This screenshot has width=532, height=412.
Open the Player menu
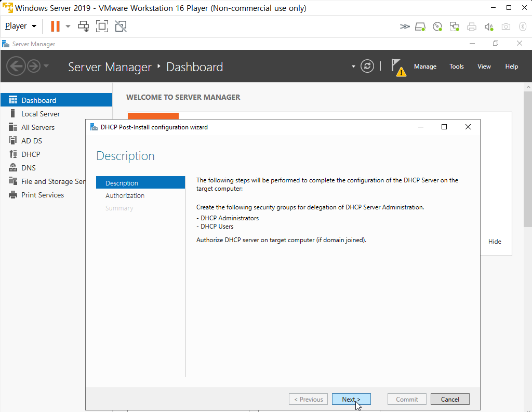21,26
